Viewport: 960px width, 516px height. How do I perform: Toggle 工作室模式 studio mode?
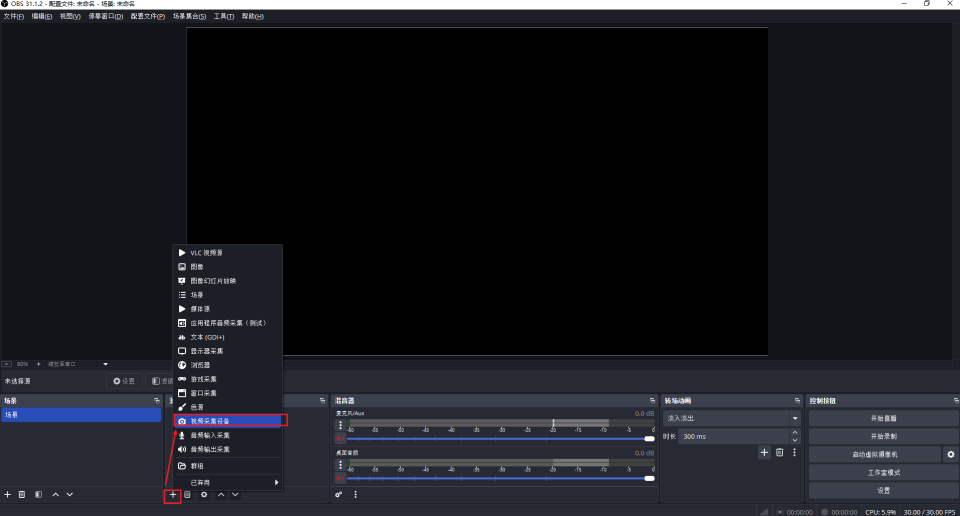point(883,473)
